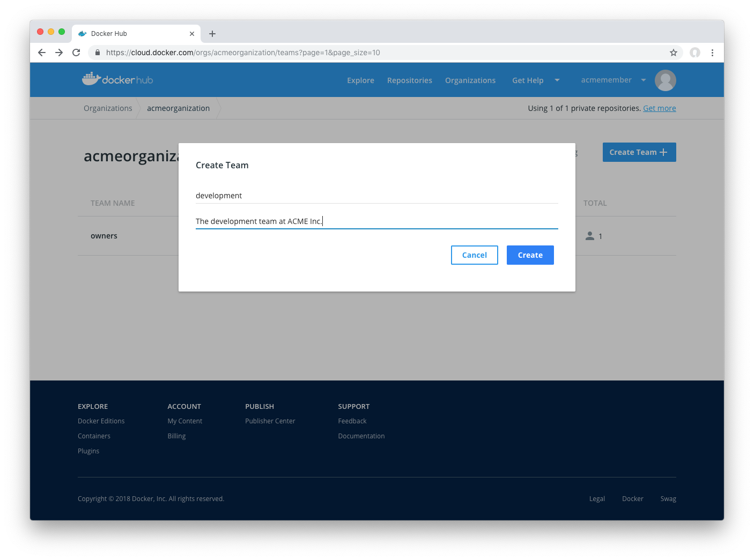Open the Organizations navigation item
The image size is (754, 560).
click(470, 80)
